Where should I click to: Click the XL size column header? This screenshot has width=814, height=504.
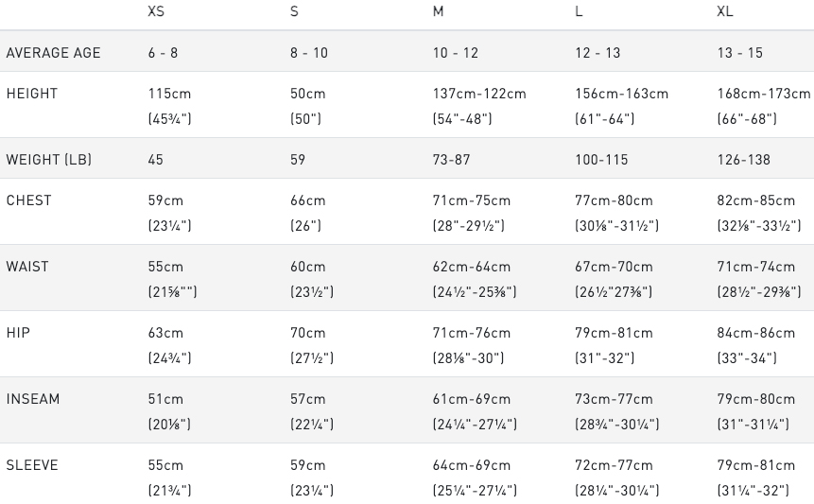(x=725, y=12)
